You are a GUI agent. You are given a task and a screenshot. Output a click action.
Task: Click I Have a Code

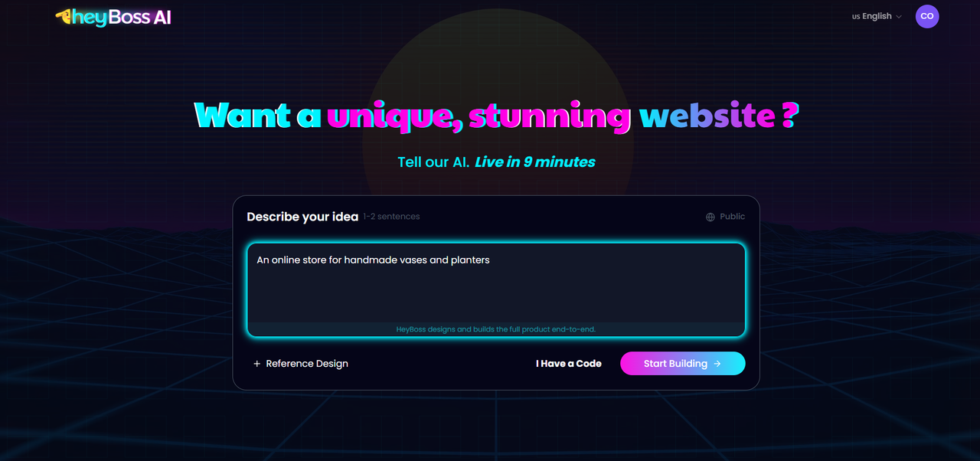point(569,364)
